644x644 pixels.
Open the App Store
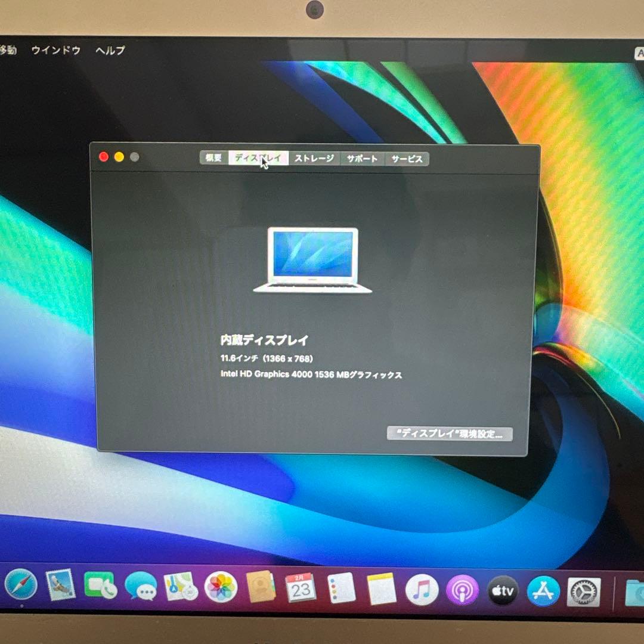(544, 589)
